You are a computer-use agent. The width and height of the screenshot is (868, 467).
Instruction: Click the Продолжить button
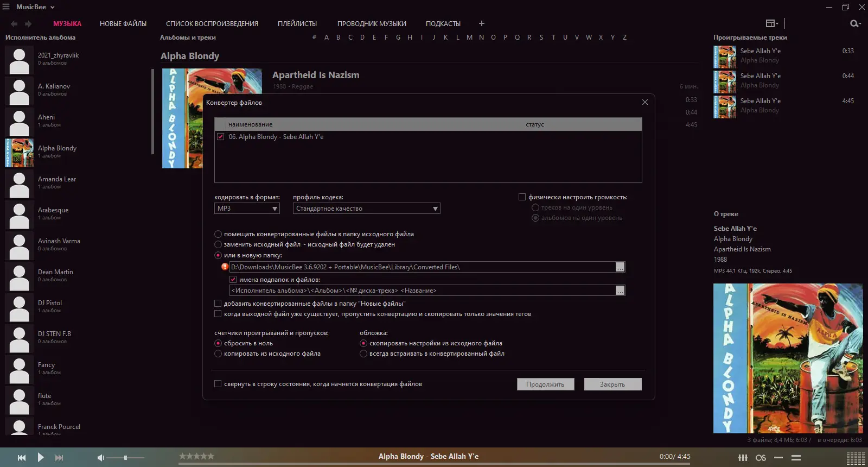[545, 384]
